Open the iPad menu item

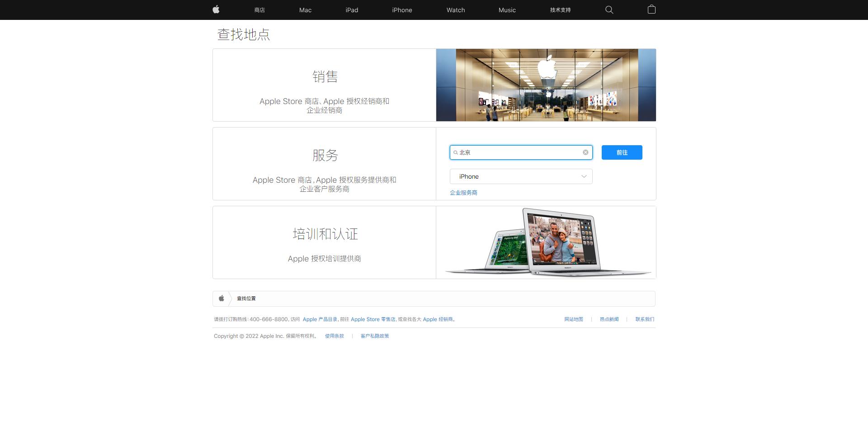[352, 10]
